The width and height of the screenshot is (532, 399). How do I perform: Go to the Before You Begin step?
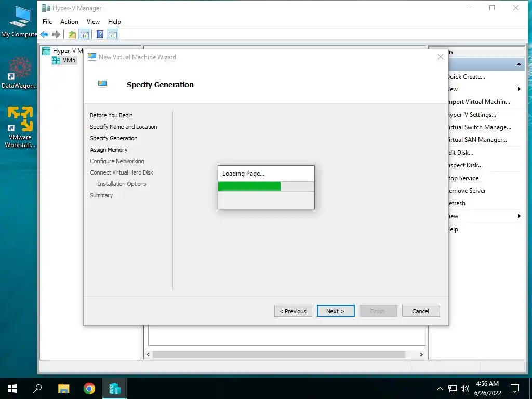(x=111, y=115)
